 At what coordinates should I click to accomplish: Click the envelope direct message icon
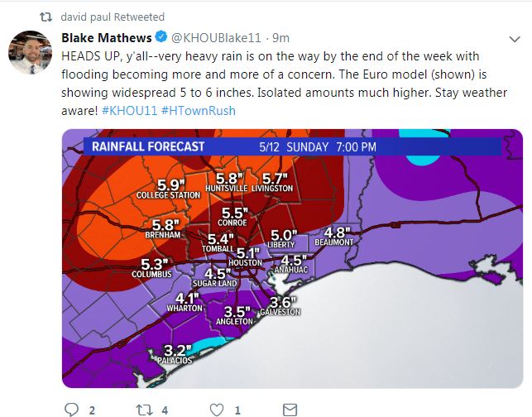[x=290, y=409]
